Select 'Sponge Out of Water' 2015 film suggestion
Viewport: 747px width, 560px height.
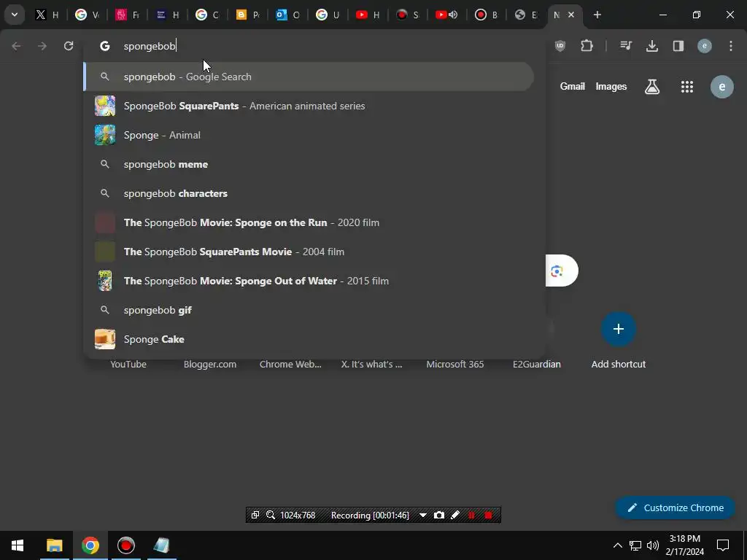309,281
